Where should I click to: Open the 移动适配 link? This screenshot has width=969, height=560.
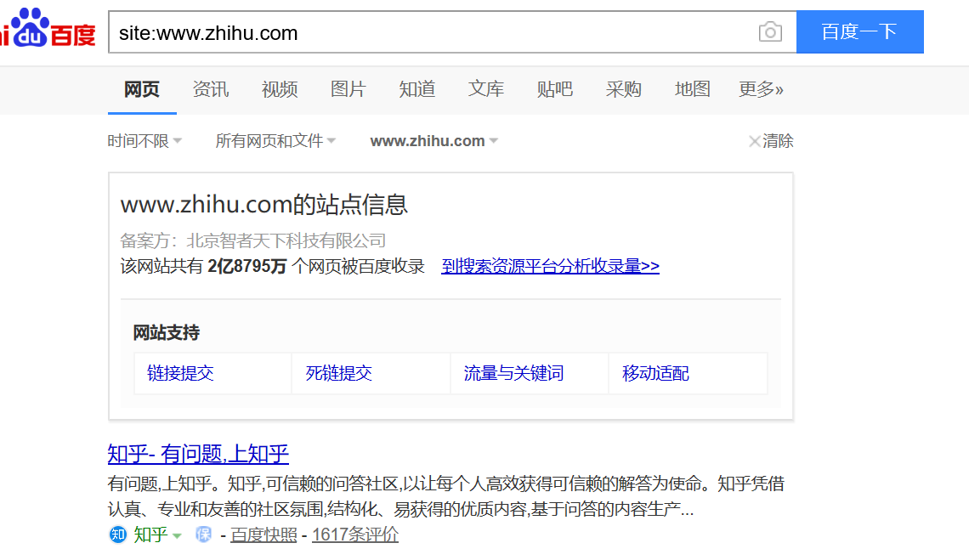(655, 373)
